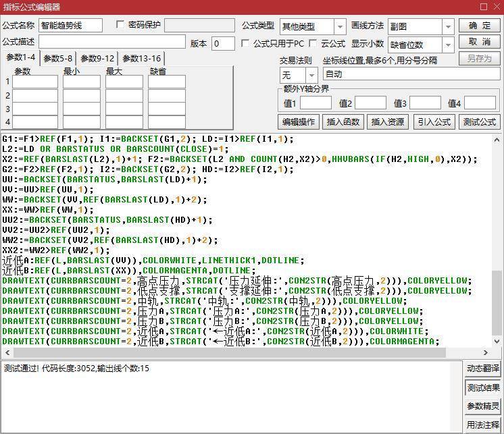The width and height of the screenshot is (504, 434).
Task: Click parameter row 1 name field
Action: click(35, 82)
